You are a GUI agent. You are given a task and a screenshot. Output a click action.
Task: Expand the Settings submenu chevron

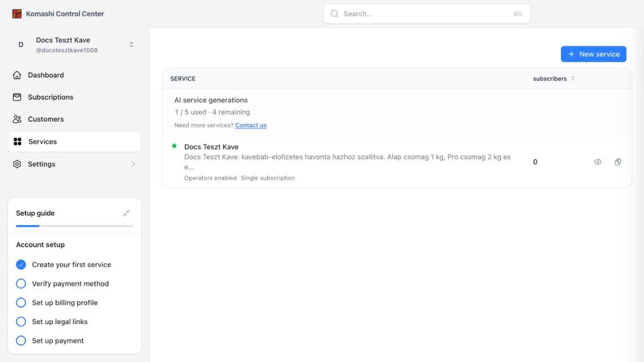(x=133, y=163)
